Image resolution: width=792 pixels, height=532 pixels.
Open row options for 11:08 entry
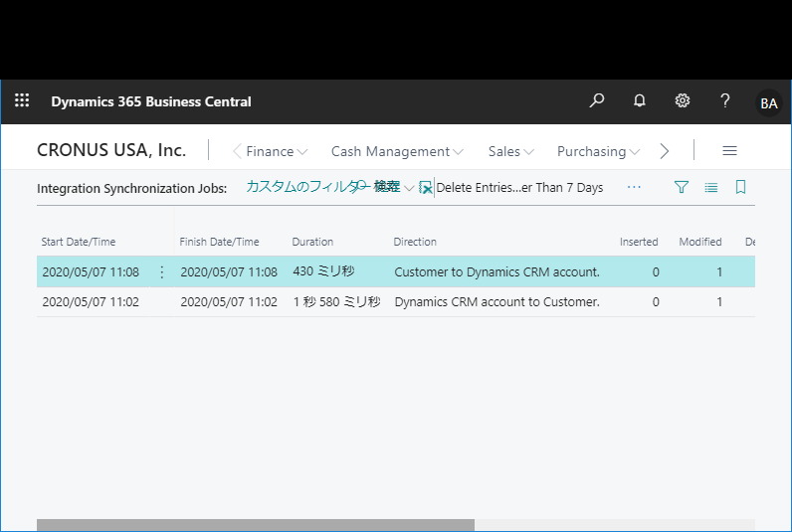pyautogui.click(x=161, y=272)
